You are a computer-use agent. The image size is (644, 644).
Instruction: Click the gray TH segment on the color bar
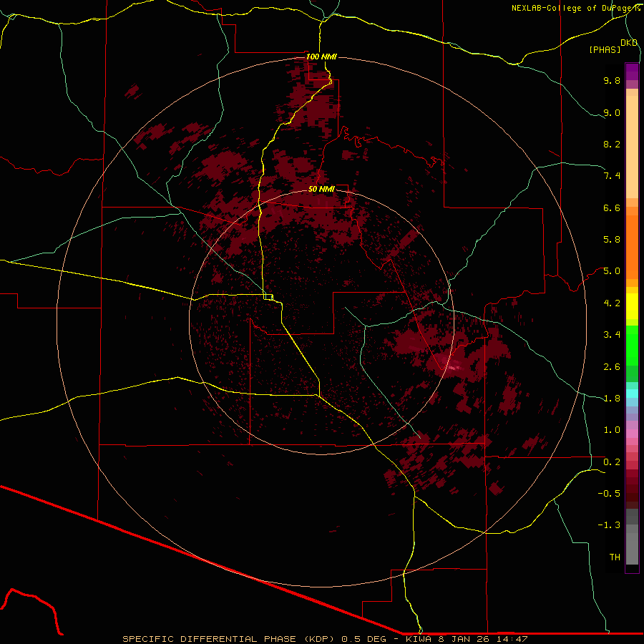[632, 553]
